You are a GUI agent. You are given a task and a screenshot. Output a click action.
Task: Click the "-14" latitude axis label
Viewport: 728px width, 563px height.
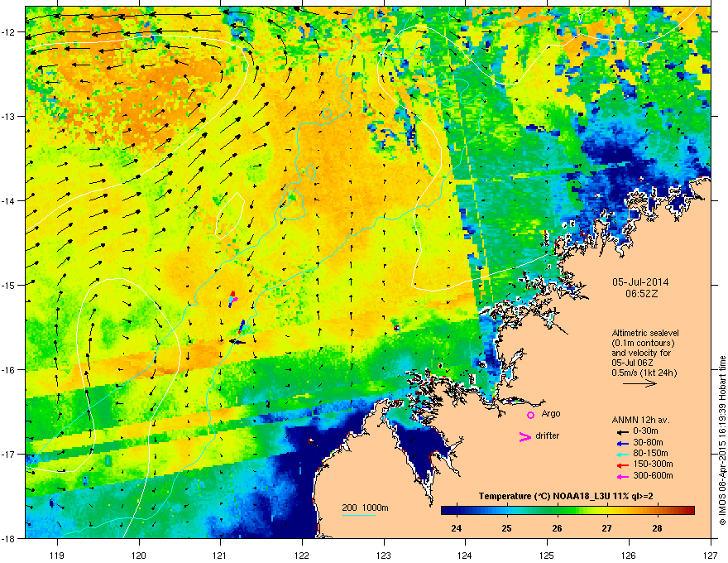click(x=9, y=201)
